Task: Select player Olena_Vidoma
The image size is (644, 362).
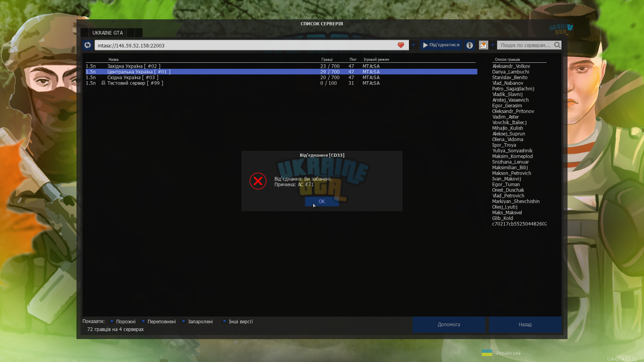Action: 508,140
